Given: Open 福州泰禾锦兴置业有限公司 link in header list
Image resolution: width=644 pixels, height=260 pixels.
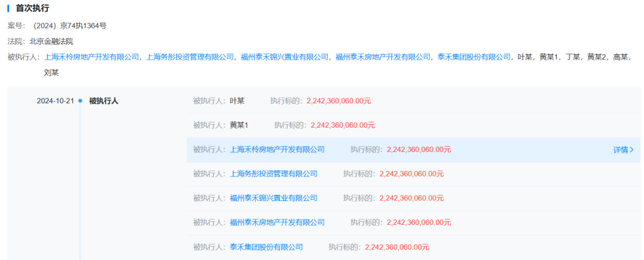Looking at the screenshot, I should pyautogui.click(x=284, y=57).
